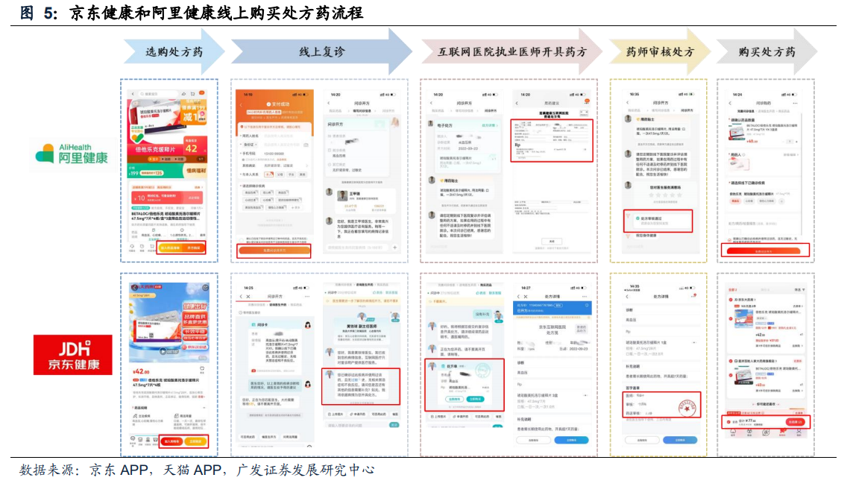Tap red 加入购物车 button on JD product page
This screenshot has width=853, height=504.
coord(172,441)
